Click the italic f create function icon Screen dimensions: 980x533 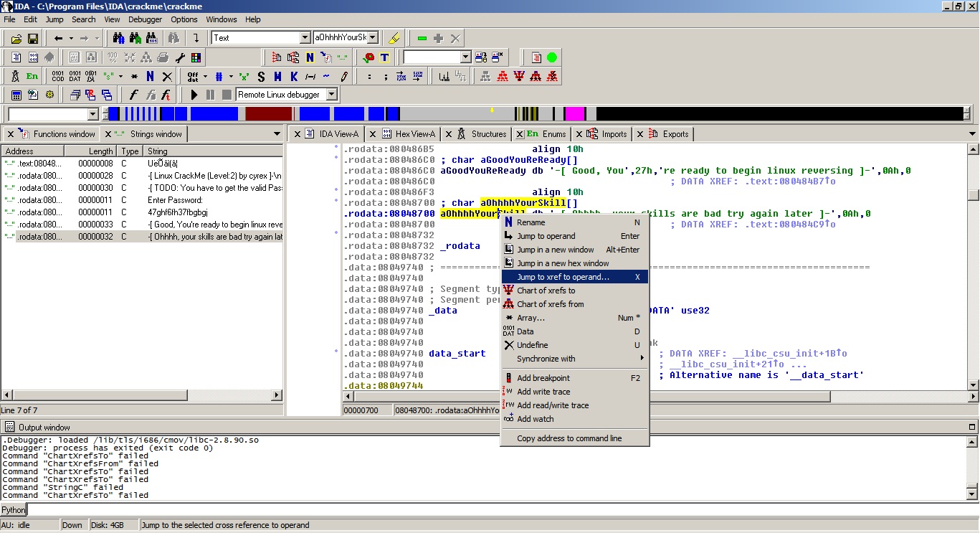pos(133,95)
